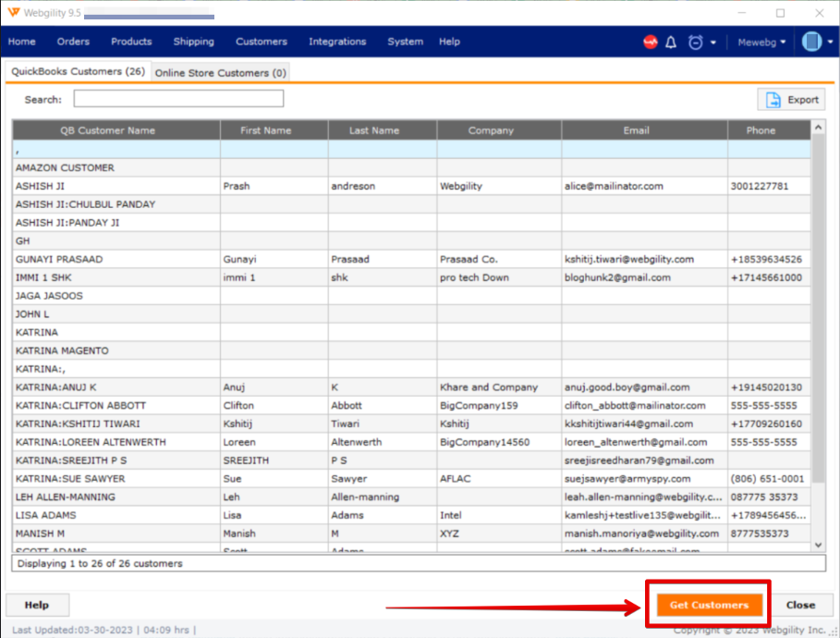Open the red sync activity icon
The image size is (840, 638).
[x=651, y=42]
